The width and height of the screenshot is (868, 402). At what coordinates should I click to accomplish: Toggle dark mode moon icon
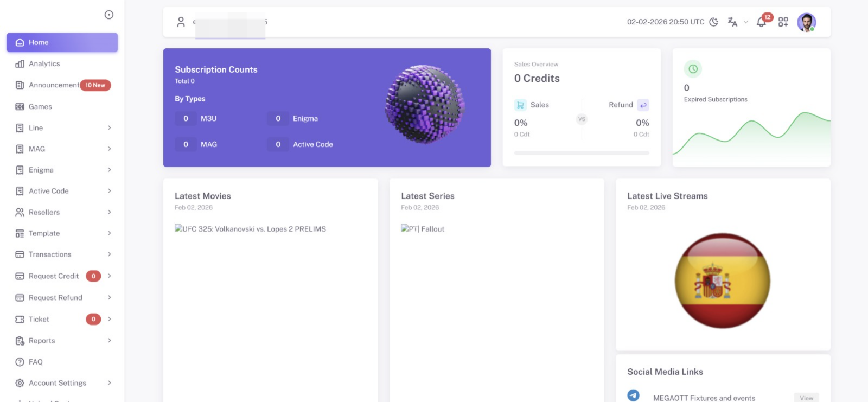tap(714, 22)
